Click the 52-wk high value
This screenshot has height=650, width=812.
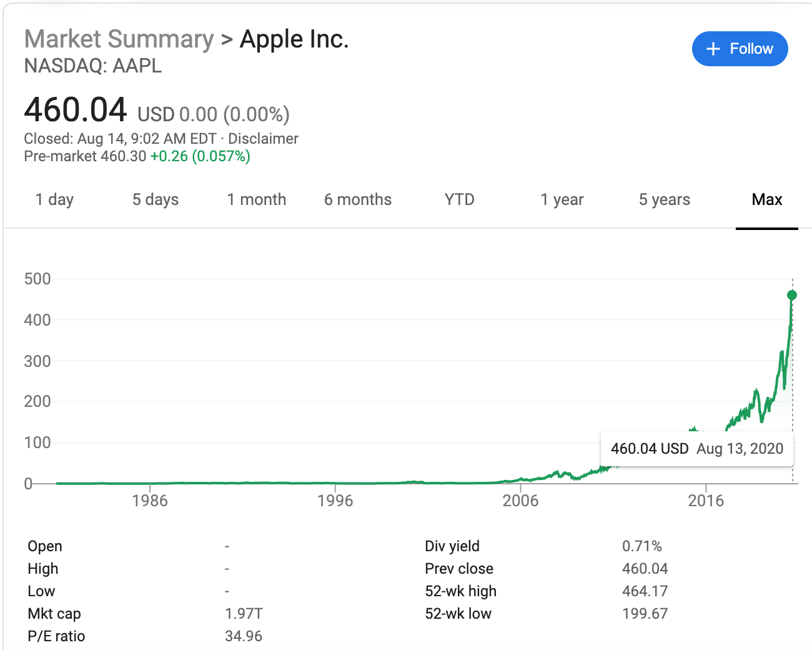tap(645, 591)
